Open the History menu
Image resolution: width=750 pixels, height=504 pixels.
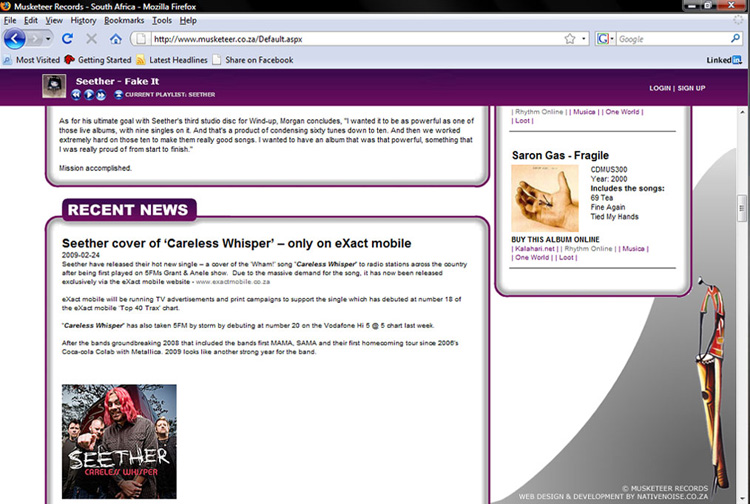[83, 21]
